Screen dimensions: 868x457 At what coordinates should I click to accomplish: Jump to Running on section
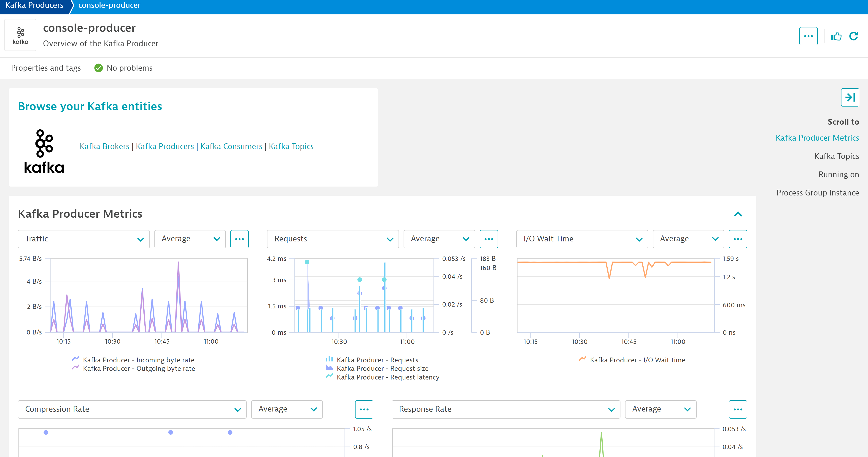pyautogui.click(x=838, y=174)
